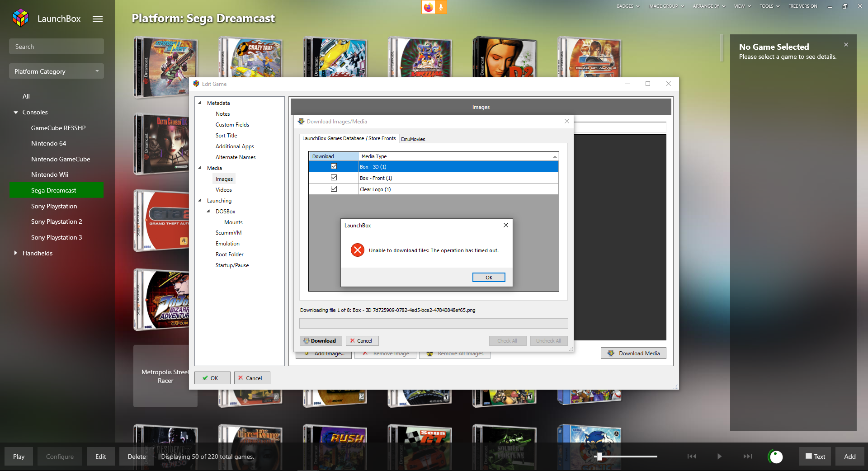Click the play music icon in the bottom bar
Screen dimensions: 868x471
pyautogui.click(x=719, y=456)
